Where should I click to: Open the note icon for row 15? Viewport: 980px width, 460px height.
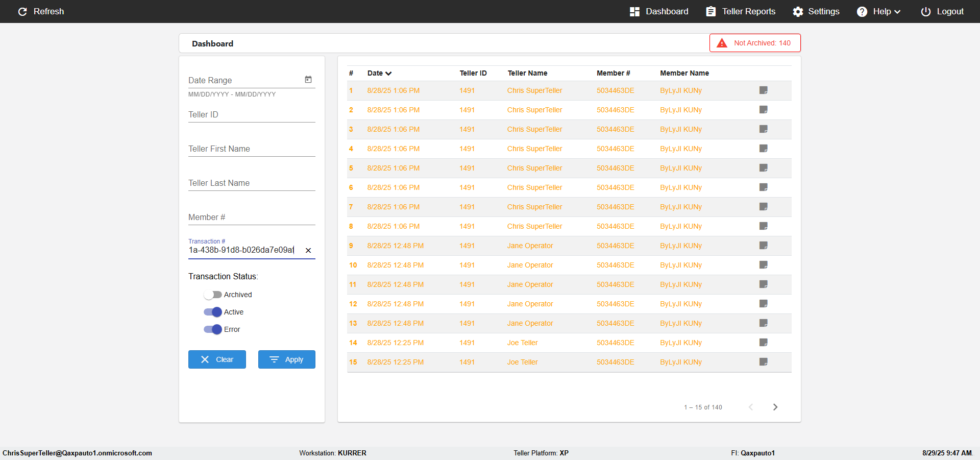pyautogui.click(x=764, y=362)
